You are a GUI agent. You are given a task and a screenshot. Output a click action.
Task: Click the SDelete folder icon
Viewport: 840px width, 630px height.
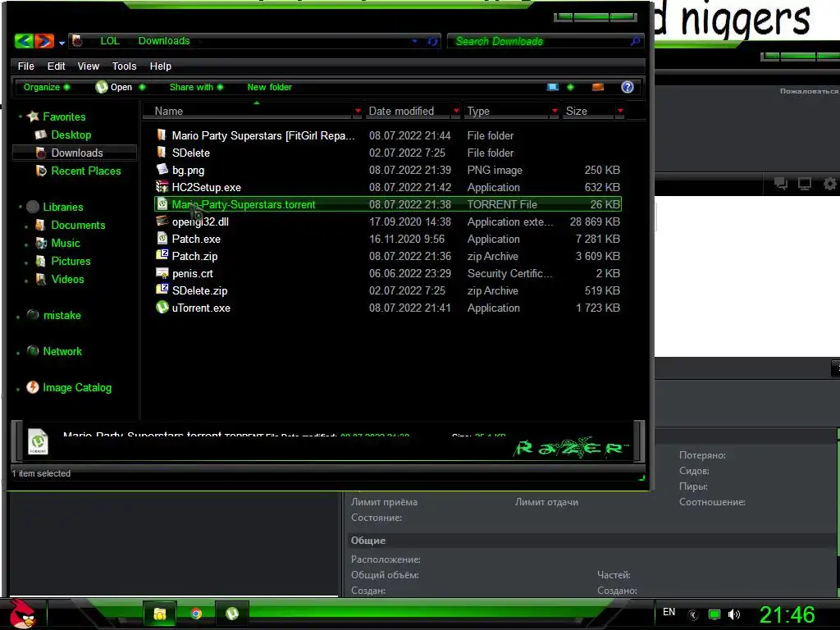[x=162, y=152]
